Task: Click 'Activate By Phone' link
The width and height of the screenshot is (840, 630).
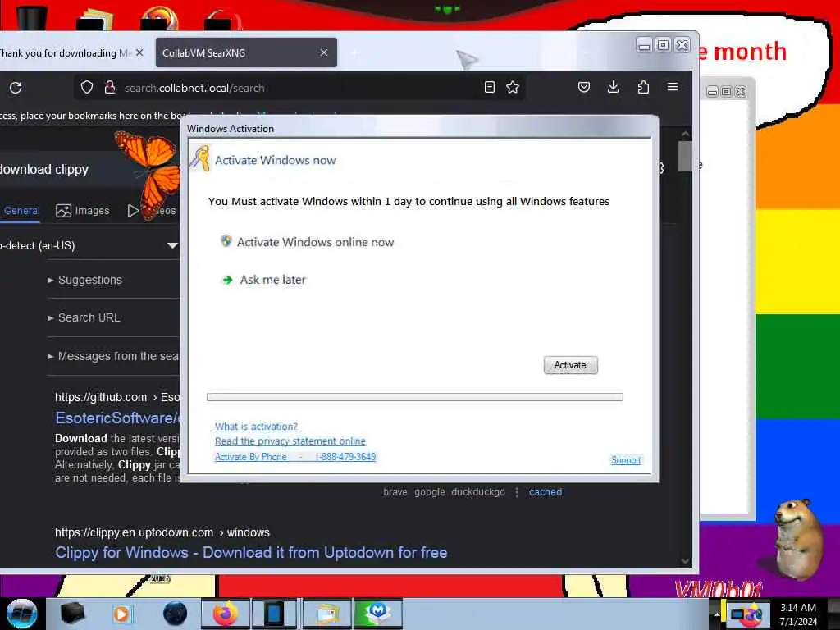Action: pyautogui.click(x=295, y=456)
